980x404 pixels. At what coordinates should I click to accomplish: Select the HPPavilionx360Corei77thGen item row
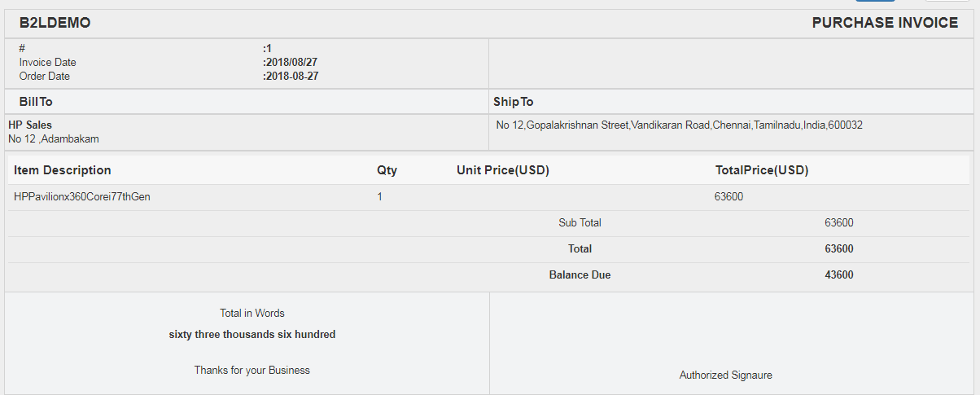tap(81, 196)
